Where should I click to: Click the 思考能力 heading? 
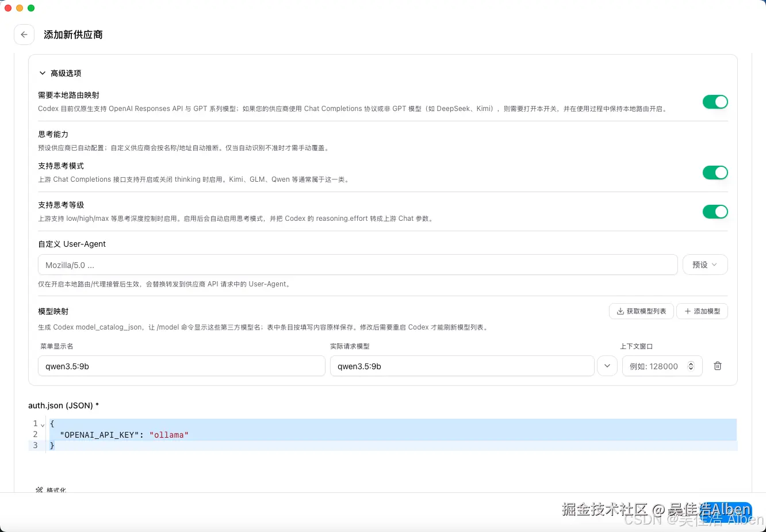(x=53, y=134)
